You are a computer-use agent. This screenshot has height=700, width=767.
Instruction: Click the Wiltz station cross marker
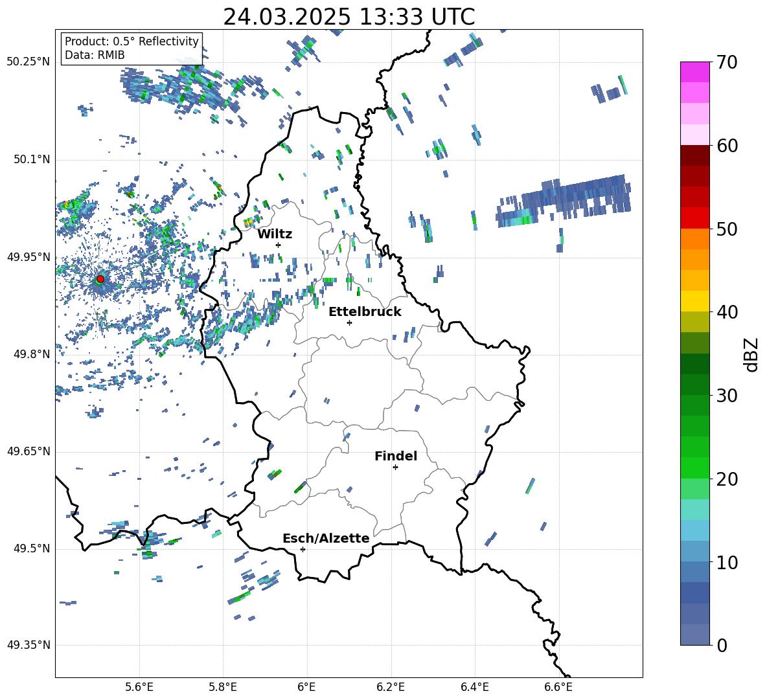coord(279,245)
